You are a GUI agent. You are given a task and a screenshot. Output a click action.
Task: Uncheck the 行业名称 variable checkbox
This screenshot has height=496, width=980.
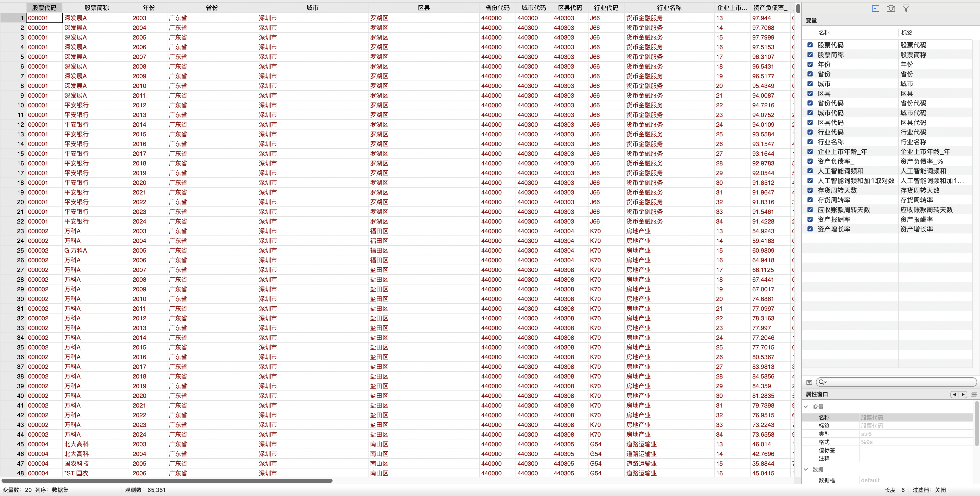[x=810, y=142]
